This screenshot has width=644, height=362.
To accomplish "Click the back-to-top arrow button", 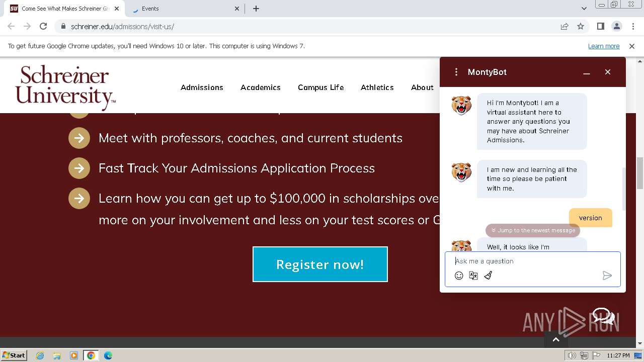I will tap(556, 340).
